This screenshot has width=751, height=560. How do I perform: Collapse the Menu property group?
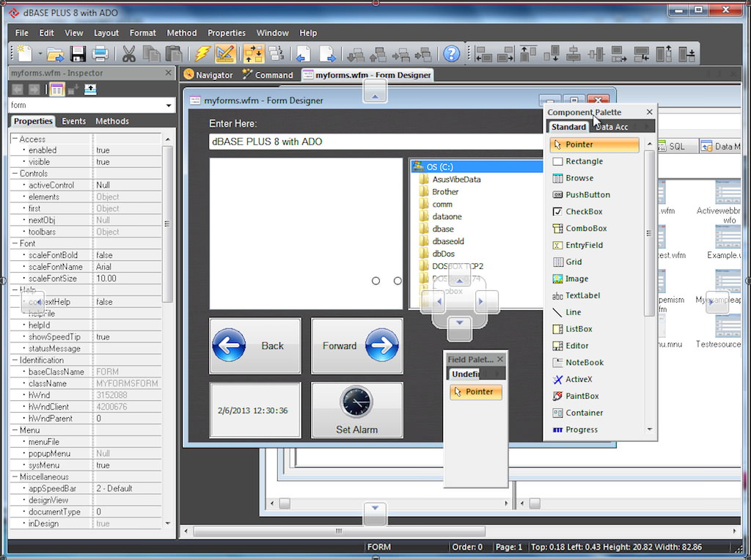point(15,430)
